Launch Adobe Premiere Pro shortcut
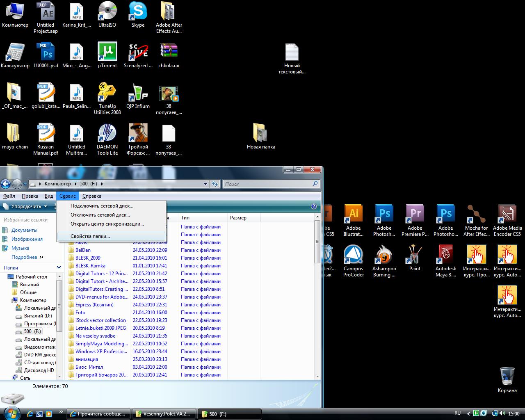 point(415,221)
